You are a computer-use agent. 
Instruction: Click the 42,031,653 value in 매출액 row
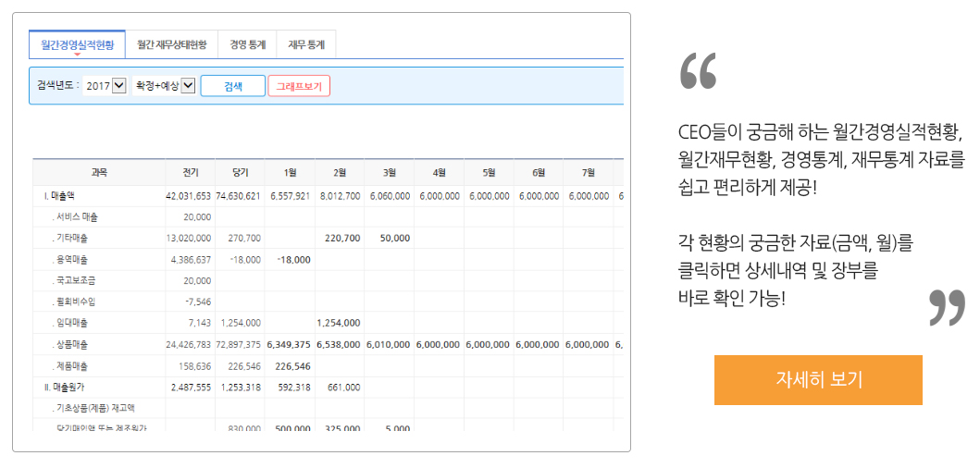click(x=189, y=196)
